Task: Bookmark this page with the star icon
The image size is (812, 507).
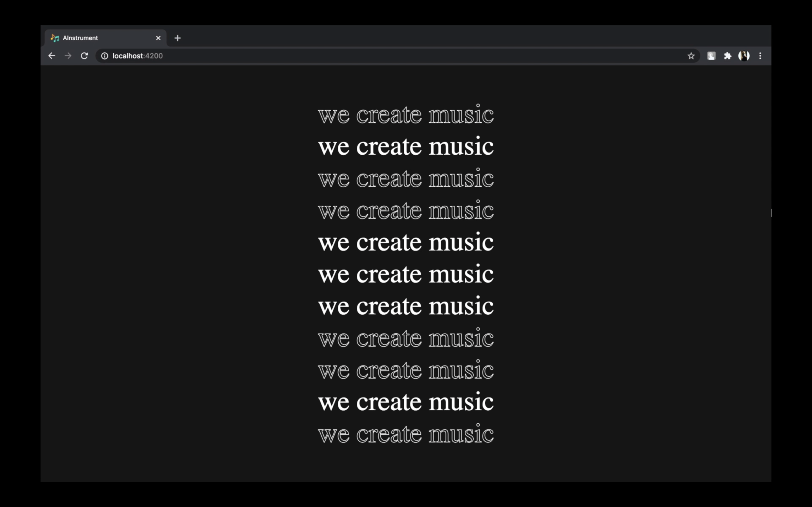Action: click(691, 56)
